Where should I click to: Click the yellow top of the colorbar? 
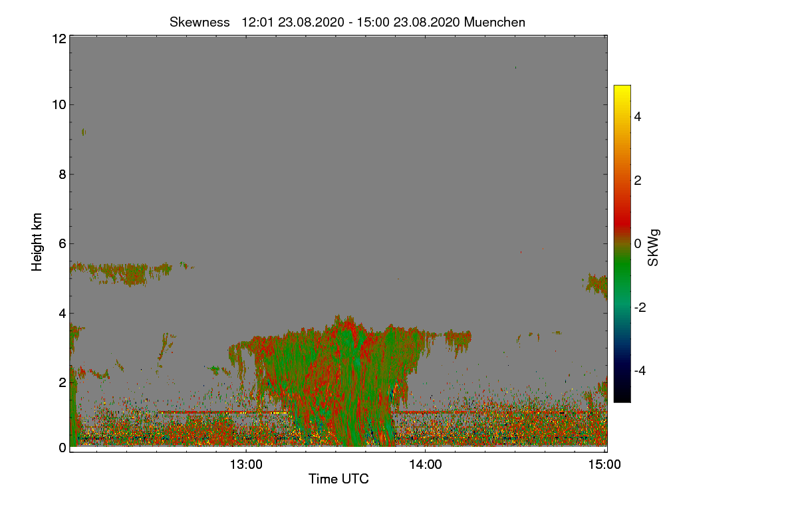(622, 89)
